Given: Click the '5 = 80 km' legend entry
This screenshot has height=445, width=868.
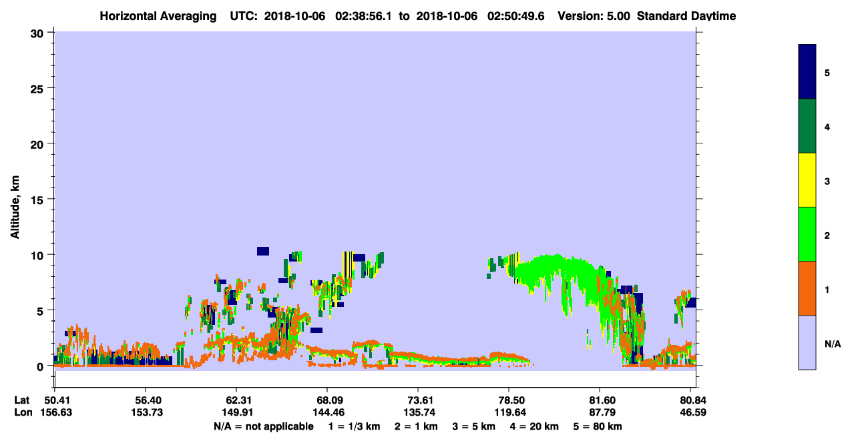Looking at the screenshot, I should pyautogui.click(x=598, y=426).
